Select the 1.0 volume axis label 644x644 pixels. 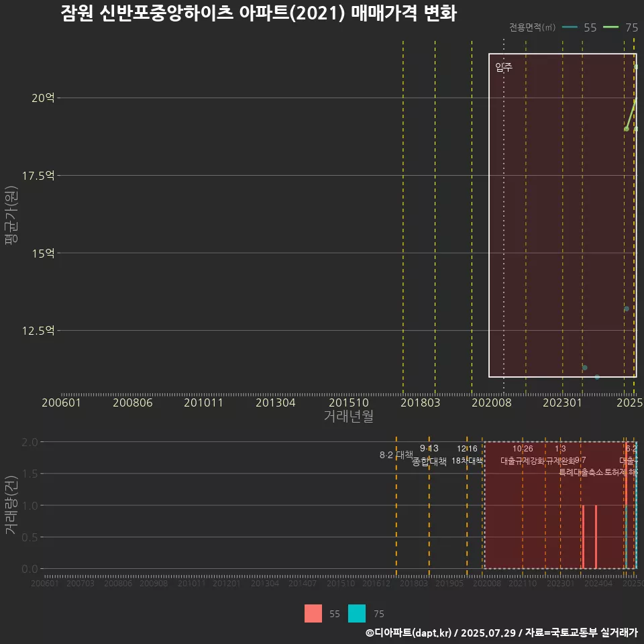(30, 506)
